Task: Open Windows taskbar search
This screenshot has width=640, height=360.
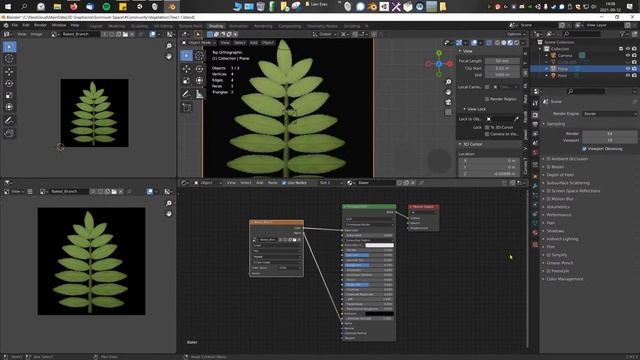Action: 24,7
